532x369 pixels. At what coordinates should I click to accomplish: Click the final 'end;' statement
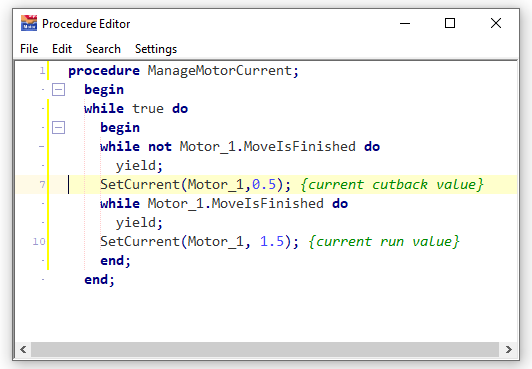(x=99, y=280)
